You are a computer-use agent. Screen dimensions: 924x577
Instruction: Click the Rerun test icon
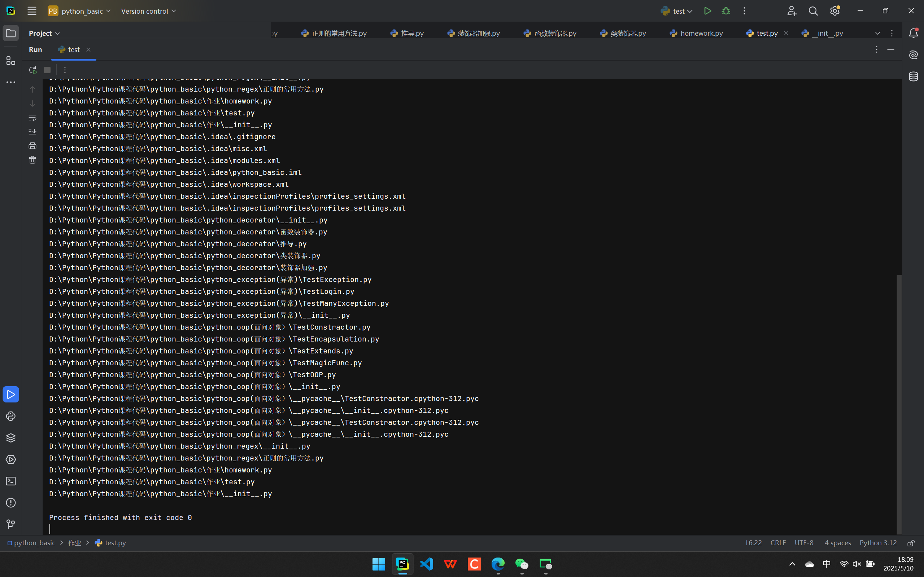[32, 70]
